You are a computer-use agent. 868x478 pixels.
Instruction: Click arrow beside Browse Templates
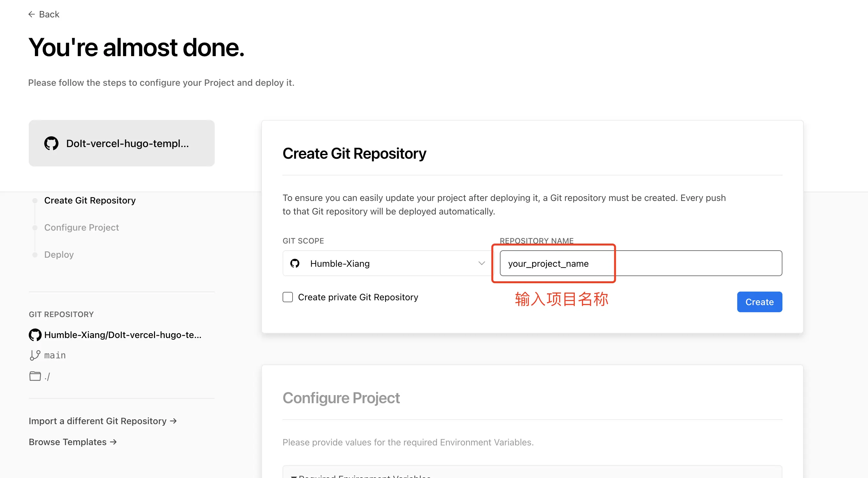(114, 442)
